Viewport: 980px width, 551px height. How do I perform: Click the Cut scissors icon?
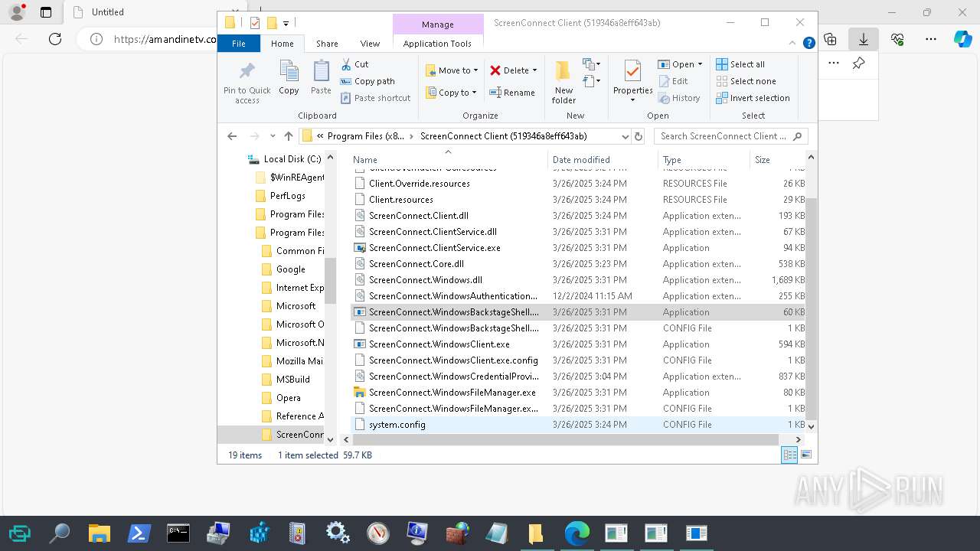346,64
